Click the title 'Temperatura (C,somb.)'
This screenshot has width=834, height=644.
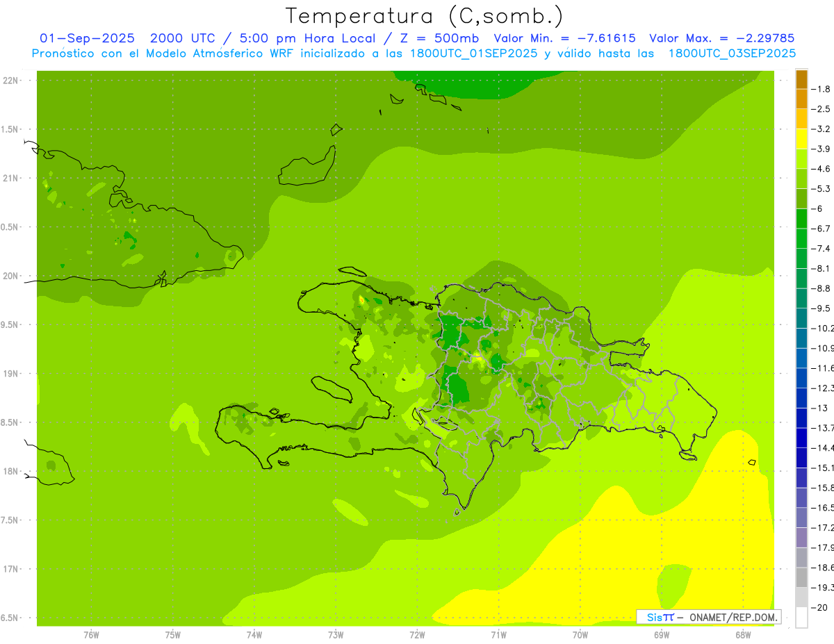tap(425, 16)
